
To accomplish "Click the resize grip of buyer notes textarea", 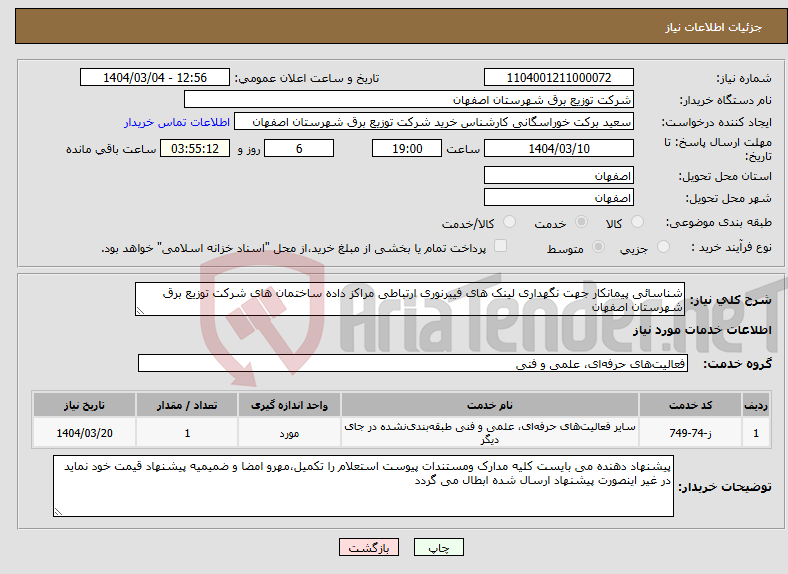I will click(x=58, y=512).
